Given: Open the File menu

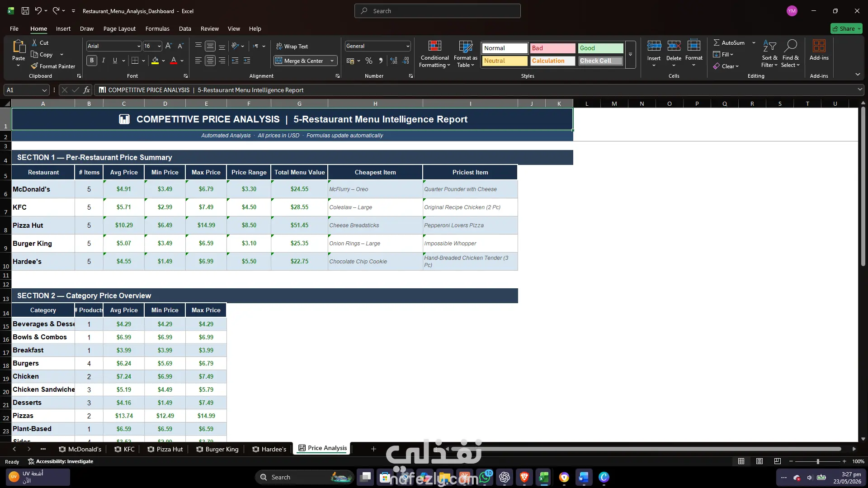Looking at the screenshot, I should [14, 28].
